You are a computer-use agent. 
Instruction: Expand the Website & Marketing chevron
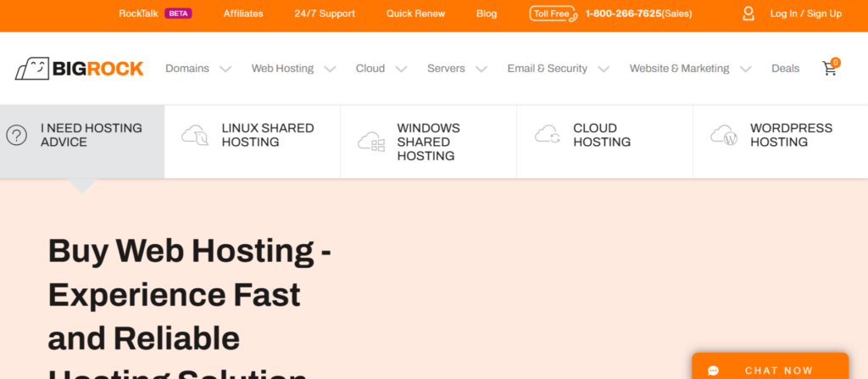pyautogui.click(x=746, y=69)
